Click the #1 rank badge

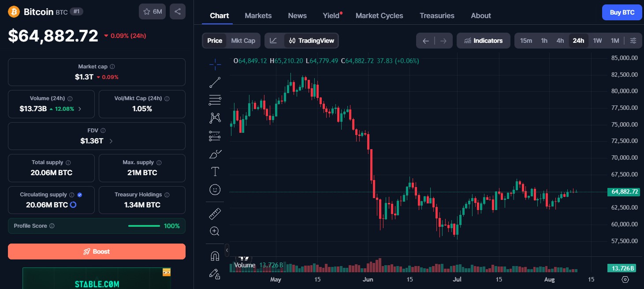coord(76,12)
